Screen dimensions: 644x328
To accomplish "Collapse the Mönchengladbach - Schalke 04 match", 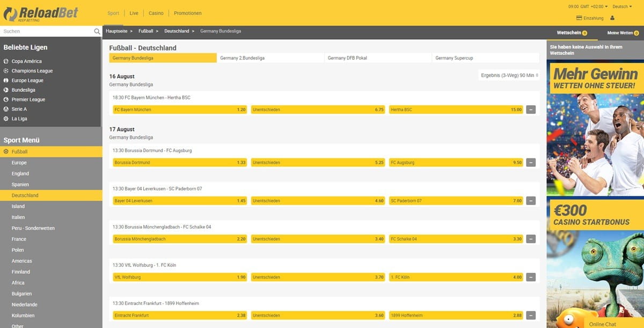I will pyautogui.click(x=531, y=239).
